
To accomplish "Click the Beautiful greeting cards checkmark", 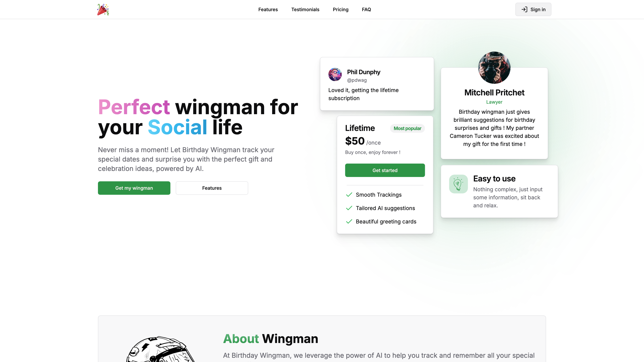I will coord(349,222).
